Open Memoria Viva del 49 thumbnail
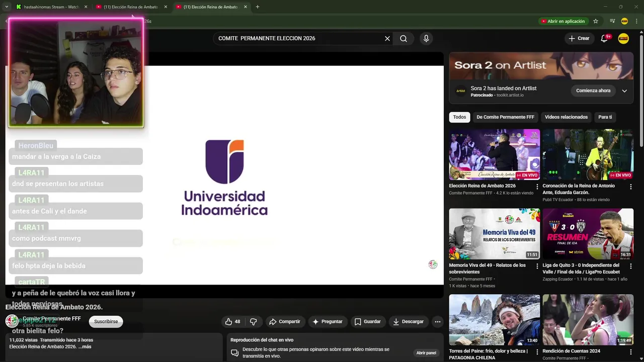The image size is (644, 362). point(495,234)
